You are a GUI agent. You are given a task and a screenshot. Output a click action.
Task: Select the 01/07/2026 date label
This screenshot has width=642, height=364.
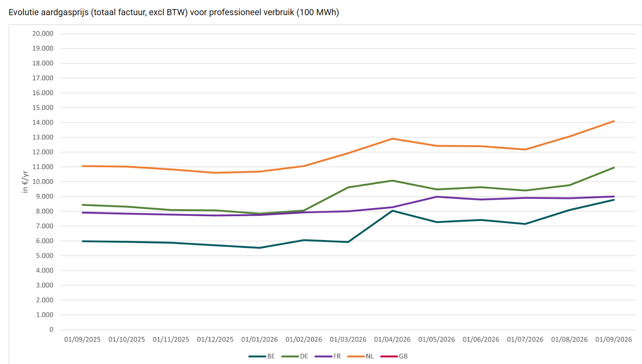tap(525, 339)
